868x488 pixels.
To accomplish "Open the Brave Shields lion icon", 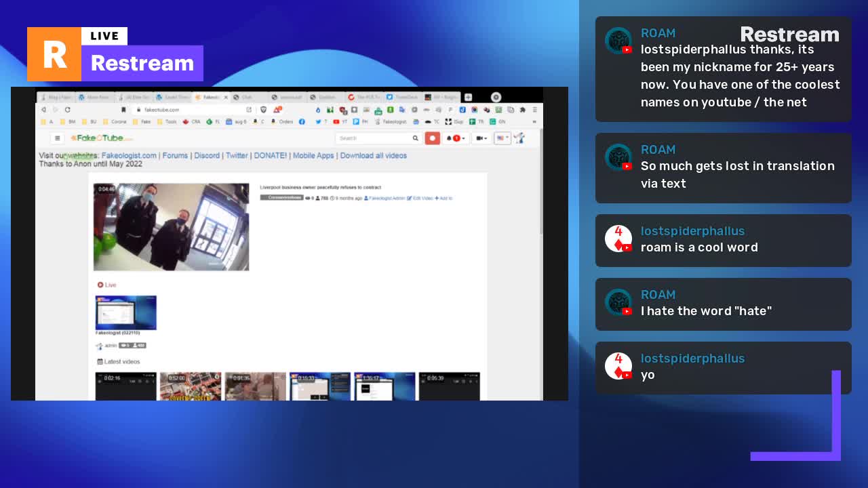I will pyautogui.click(x=263, y=109).
